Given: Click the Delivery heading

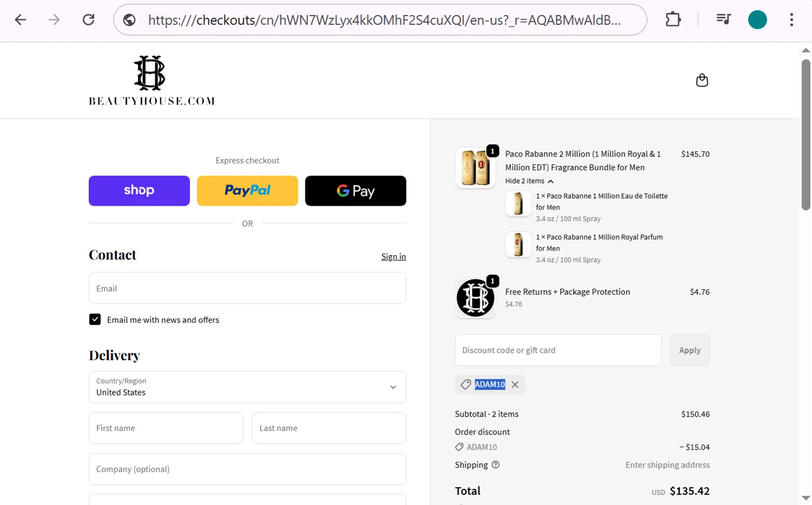Looking at the screenshot, I should 114,356.
